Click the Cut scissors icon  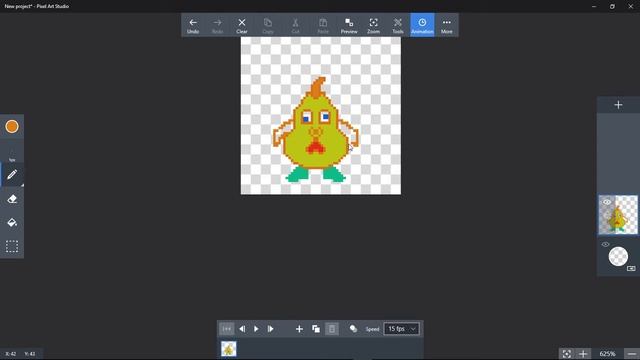point(295,25)
